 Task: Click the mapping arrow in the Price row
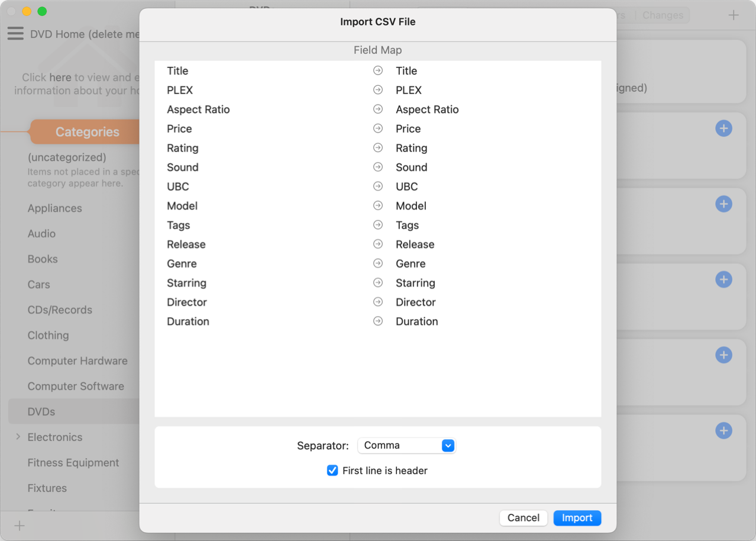tap(378, 128)
